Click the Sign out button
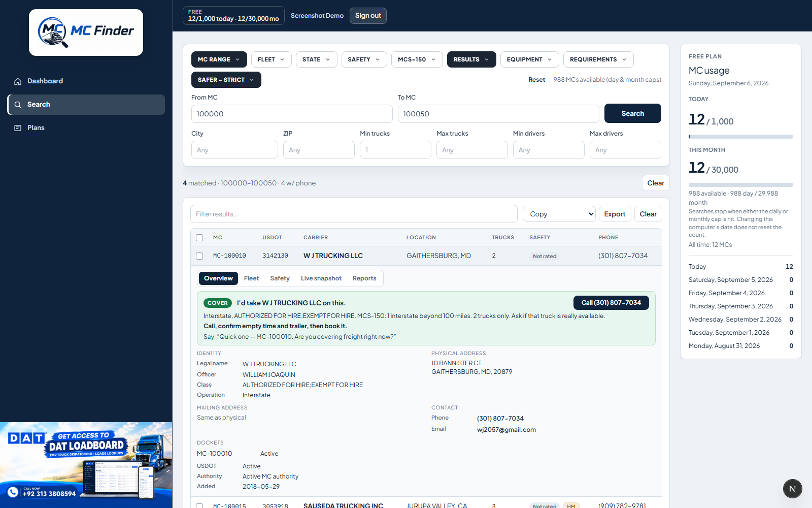Image resolution: width=812 pixels, height=508 pixels. click(x=368, y=16)
